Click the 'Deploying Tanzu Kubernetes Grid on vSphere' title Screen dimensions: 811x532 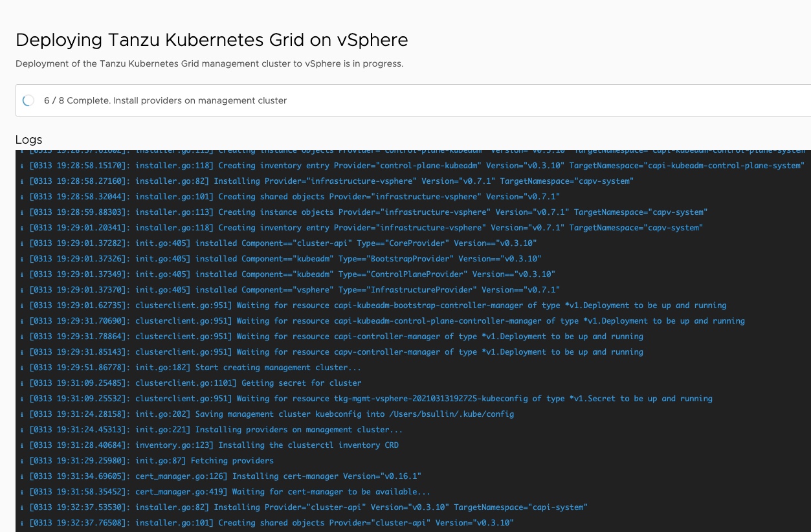[212, 40]
